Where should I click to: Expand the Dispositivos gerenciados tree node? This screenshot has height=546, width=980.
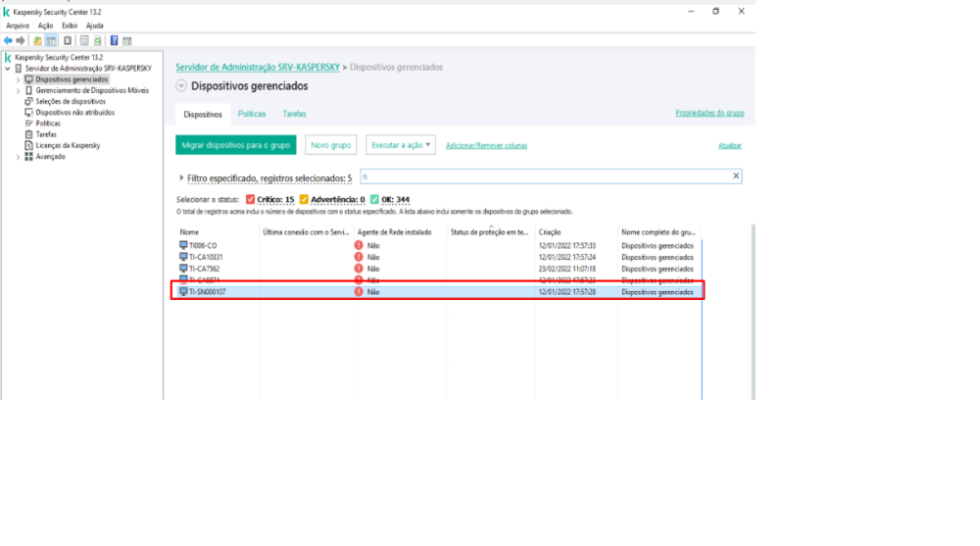pos(18,79)
